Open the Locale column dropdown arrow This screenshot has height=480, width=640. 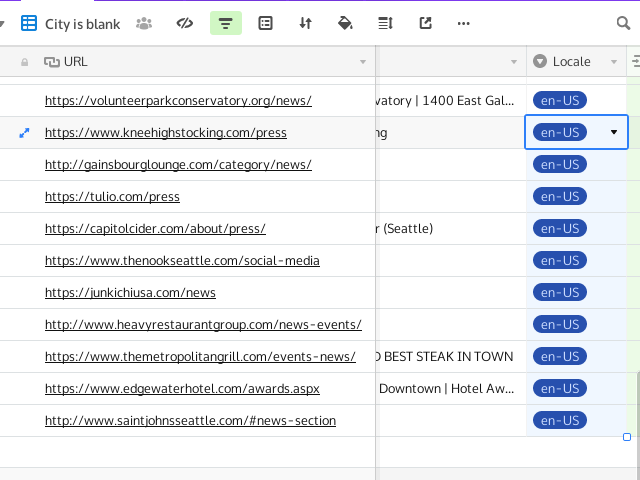[x=613, y=62]
